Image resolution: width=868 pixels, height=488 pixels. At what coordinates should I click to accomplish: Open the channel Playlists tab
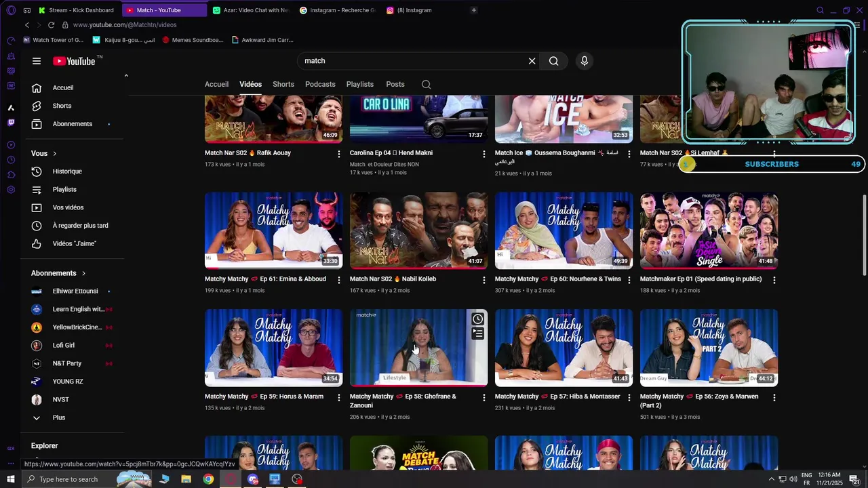[x=360, y=84]
